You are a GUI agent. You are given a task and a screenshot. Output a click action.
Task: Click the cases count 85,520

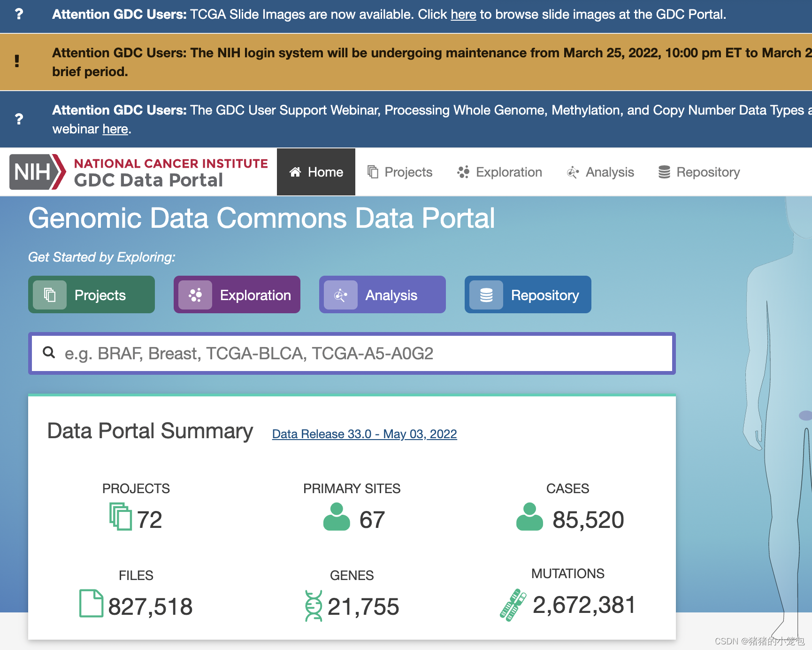(588, 520)
